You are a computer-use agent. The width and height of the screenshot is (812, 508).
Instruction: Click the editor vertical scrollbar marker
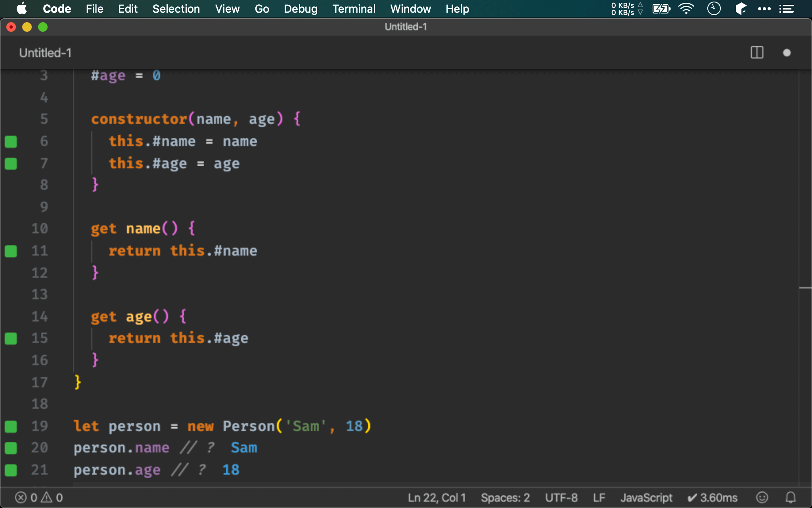click(x=805, y=288)
